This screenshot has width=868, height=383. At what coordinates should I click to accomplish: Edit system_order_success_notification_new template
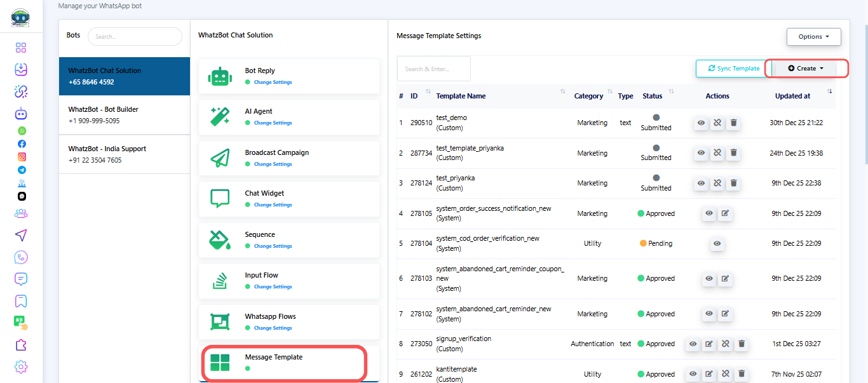[725, 213]
